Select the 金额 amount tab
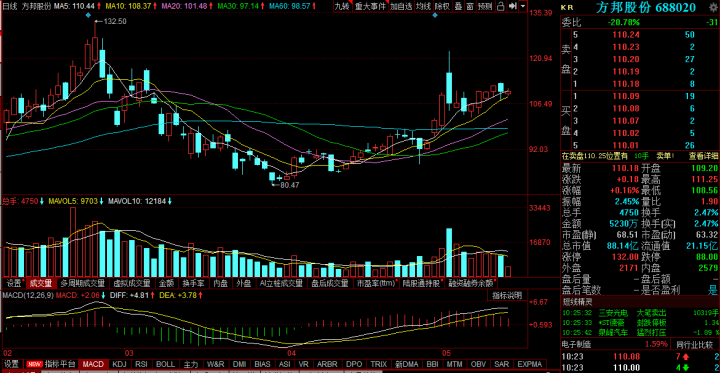 (166, 283)
